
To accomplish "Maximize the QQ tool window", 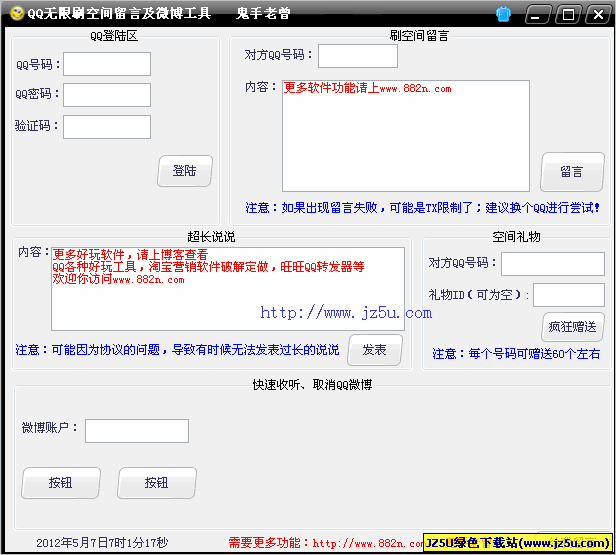I will [x=568, y=15].
